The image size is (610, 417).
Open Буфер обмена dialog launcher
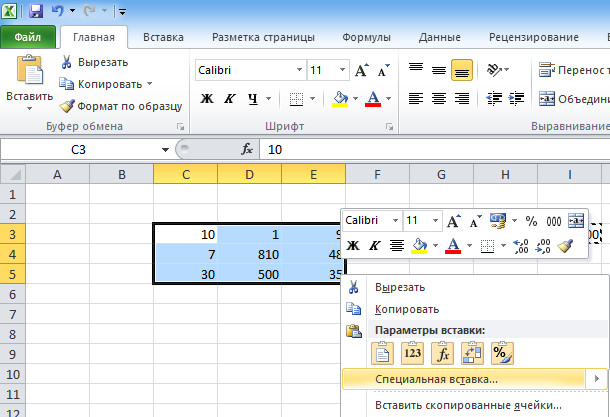click(x=180, y=126)
